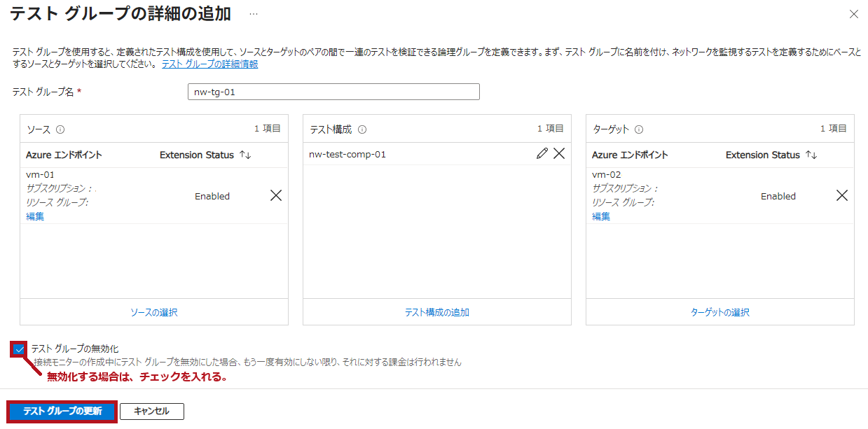
Task: Click the ターゲット panel 1 項目 count
Action: click(833, 129)
